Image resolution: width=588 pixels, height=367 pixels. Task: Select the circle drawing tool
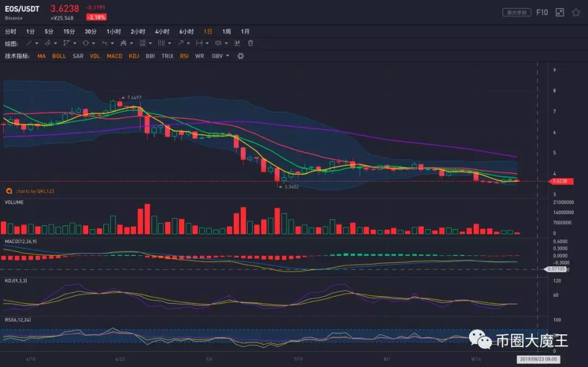coord(85,44)
